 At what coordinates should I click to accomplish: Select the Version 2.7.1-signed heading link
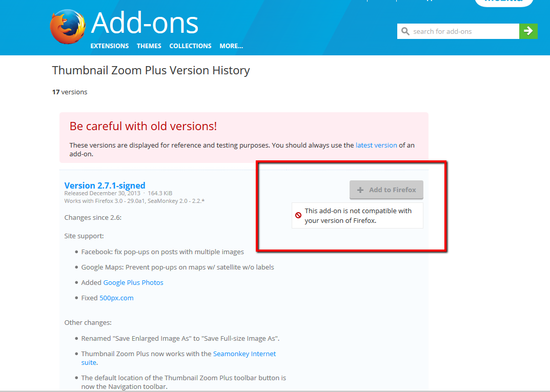[105, 185]
